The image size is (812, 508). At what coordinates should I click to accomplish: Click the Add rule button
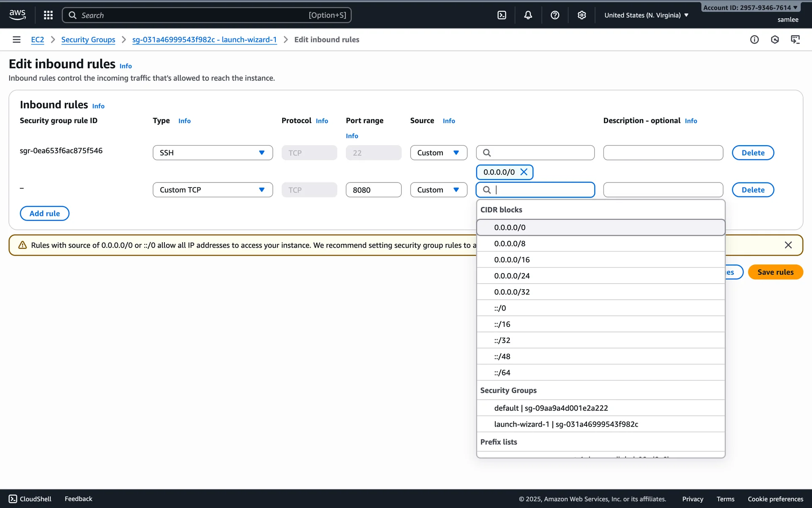coord(44,214)
